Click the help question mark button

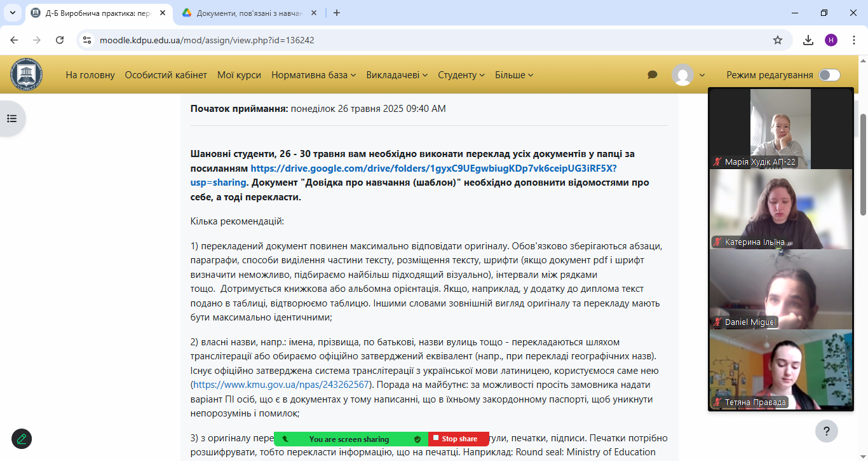(x=826, y=430)
